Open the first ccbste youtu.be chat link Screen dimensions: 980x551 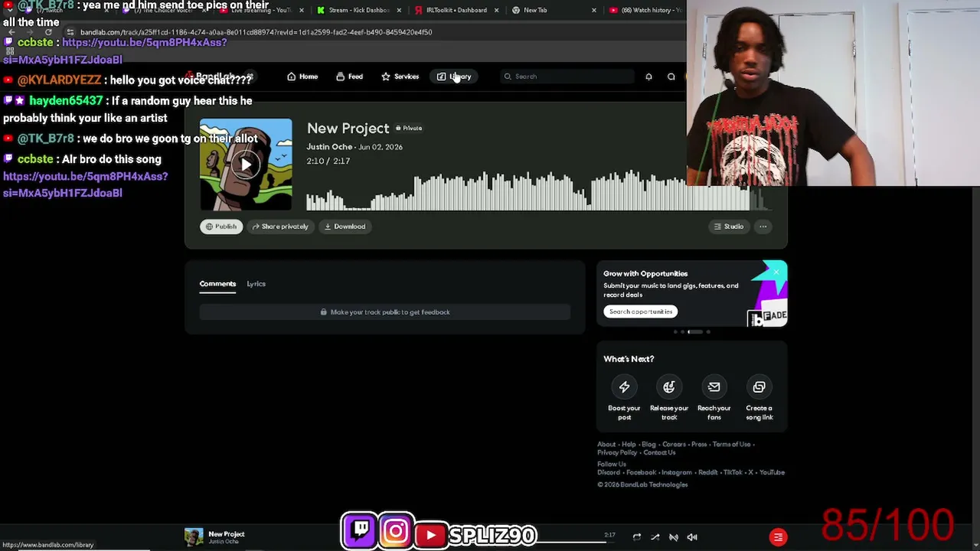click(x=115, y=51)
